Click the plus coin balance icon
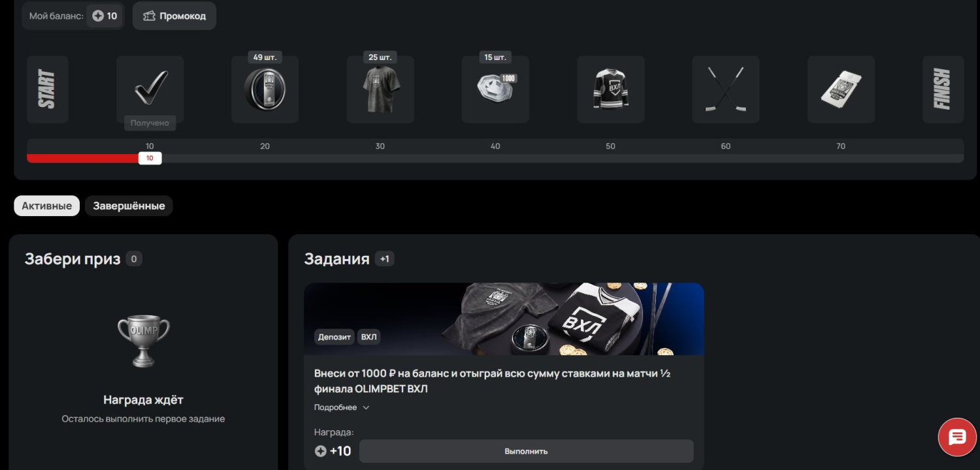 pos(98,16)
